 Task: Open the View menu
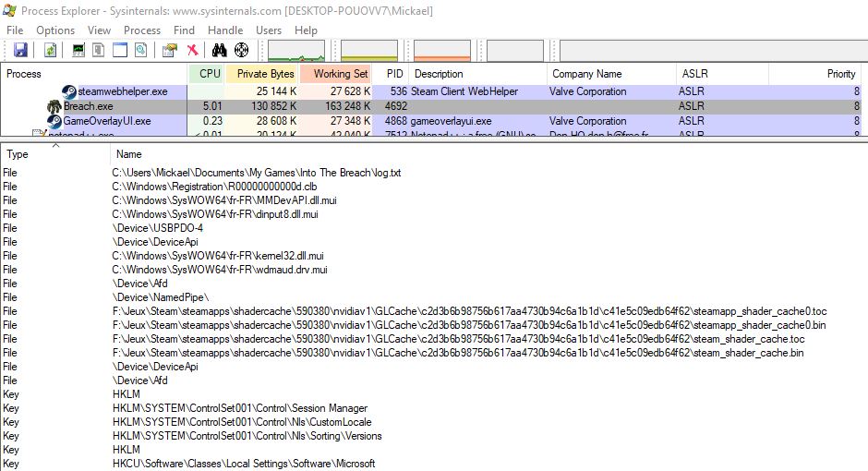point(99,30)
